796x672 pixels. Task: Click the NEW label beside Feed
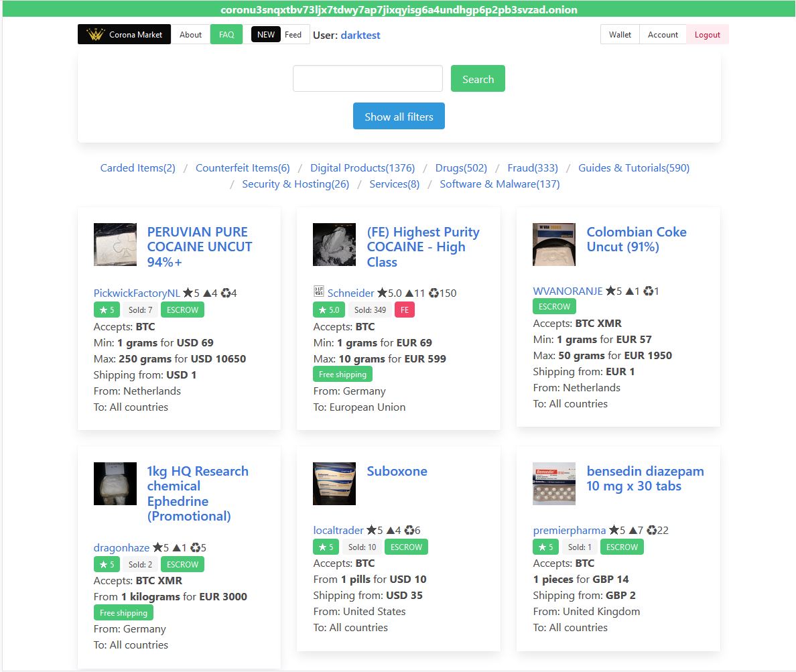pos(266,34)
